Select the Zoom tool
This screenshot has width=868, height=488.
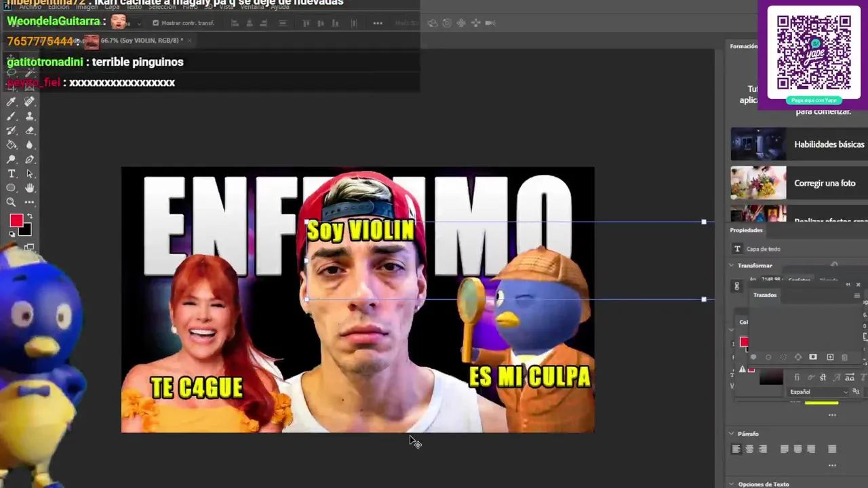click(11, 202)
